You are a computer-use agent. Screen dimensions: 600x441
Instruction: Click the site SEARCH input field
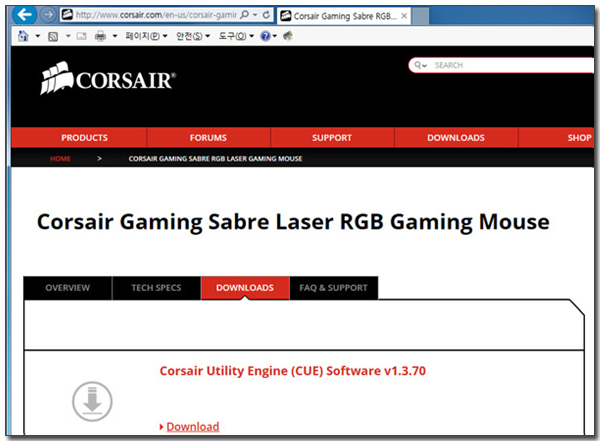[513, 65]
